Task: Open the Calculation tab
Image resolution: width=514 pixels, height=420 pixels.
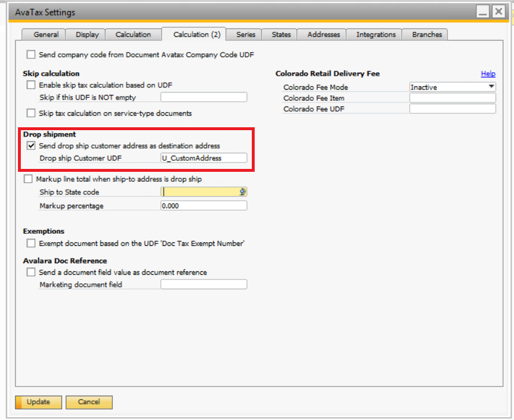Action: [x=133, y=34]
